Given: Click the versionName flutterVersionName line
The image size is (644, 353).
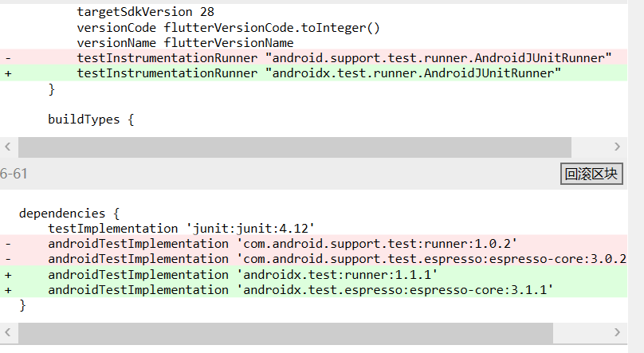Looking at the screenshot, I should tap(185, 43).
